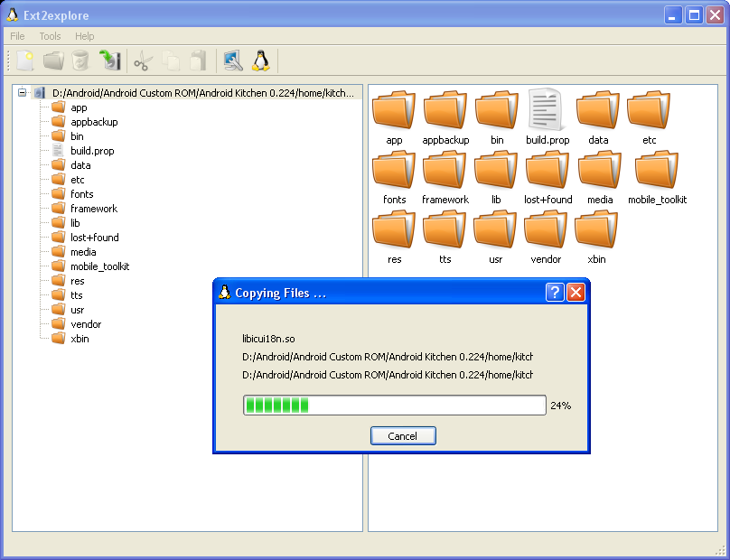Click the copy pages toolbar icon
This screenshot has height=560, width=730.
(x=171, y=61)
